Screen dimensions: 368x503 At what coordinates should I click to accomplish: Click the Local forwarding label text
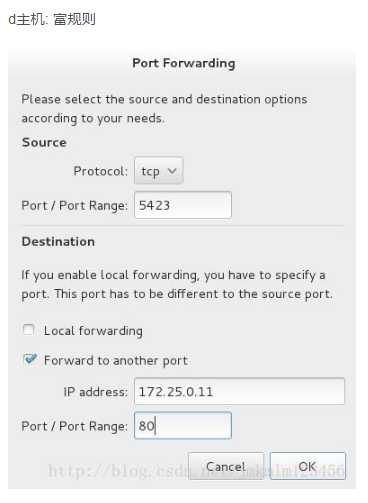pyautogui.click(x=93, y=331)
